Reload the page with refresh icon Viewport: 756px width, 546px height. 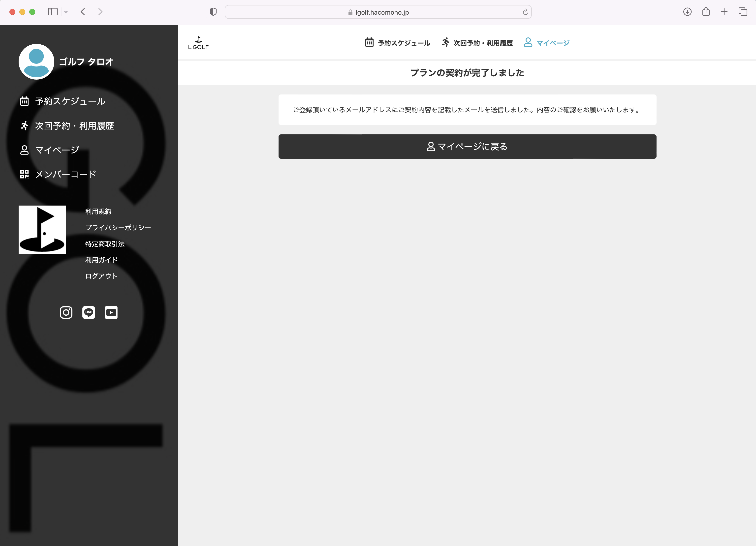525,12
